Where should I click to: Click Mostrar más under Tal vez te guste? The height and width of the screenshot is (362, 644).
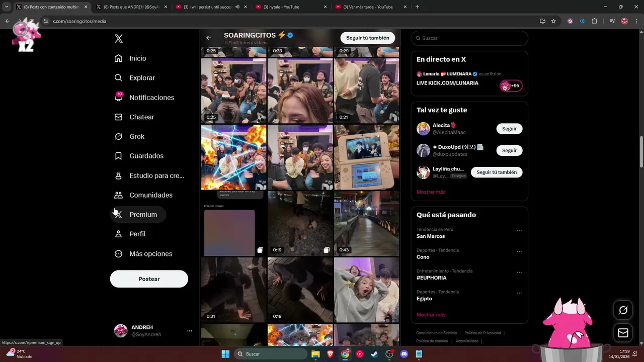[431, 192]
